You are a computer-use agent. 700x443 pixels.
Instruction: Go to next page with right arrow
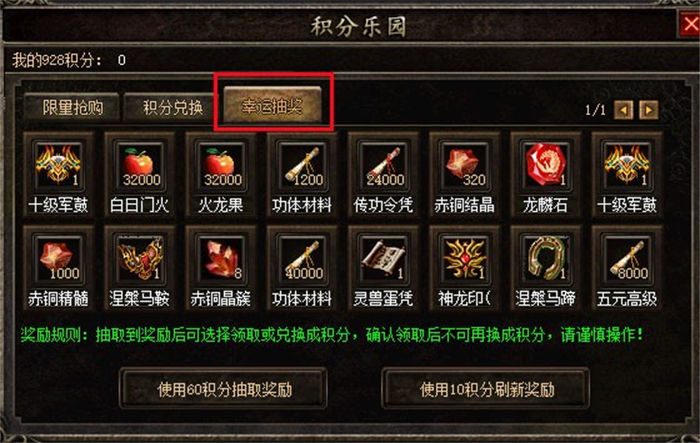coord(649,109)
